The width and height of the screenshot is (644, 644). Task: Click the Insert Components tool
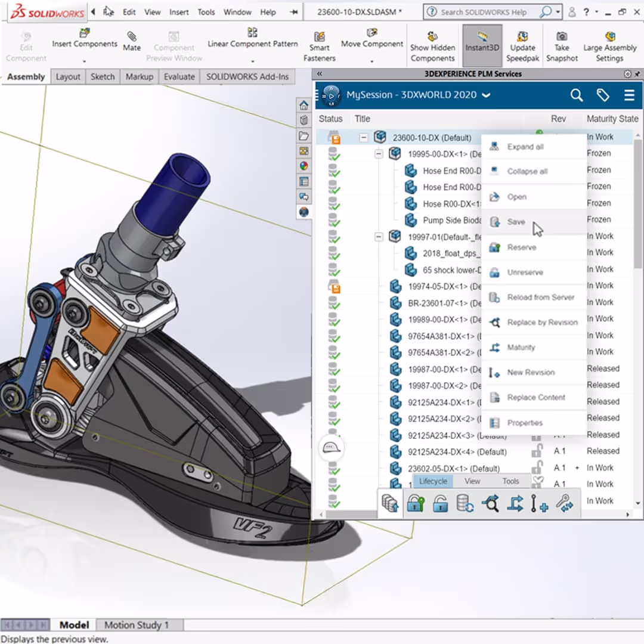click(85, 39)
